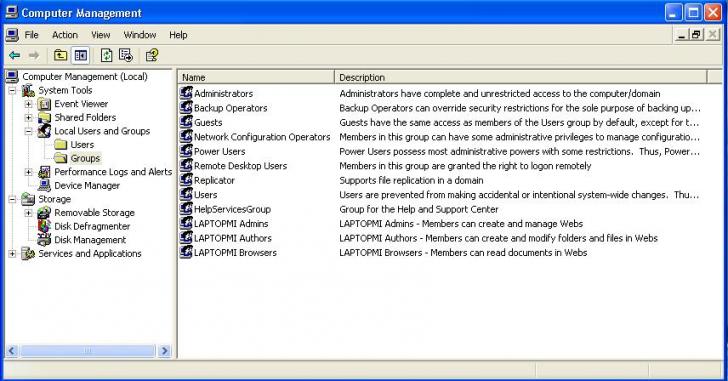Click the LAPTOPMI Admins group icon
The image size is (728, 381).
pyautogui.click(x=187, y=223)
